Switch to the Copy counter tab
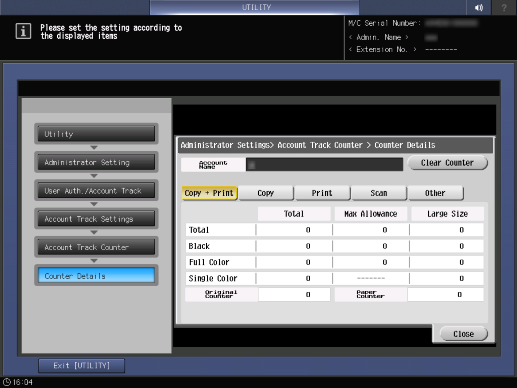Viewport: 517px width, 388px height. click(x=266, y=193)
